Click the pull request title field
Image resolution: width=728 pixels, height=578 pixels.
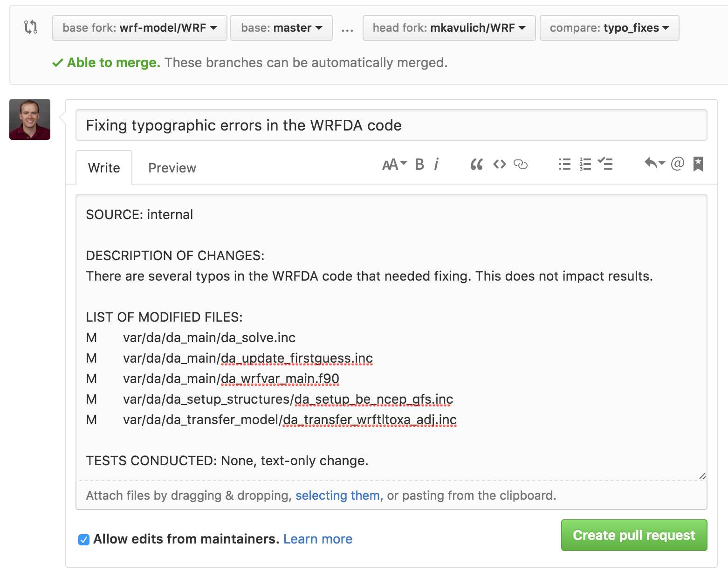pyautogui.click(x=391, y=125)
